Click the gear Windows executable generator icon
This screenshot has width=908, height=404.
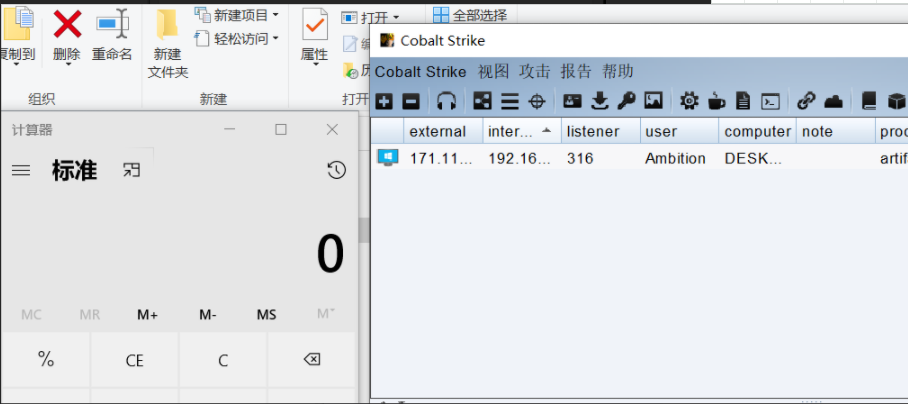[x=689, y=102]
